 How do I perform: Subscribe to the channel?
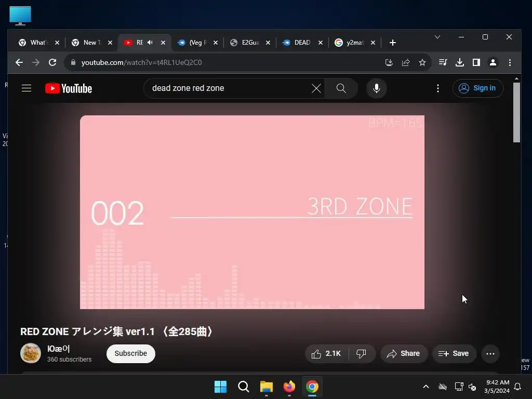tap(130, 353)
